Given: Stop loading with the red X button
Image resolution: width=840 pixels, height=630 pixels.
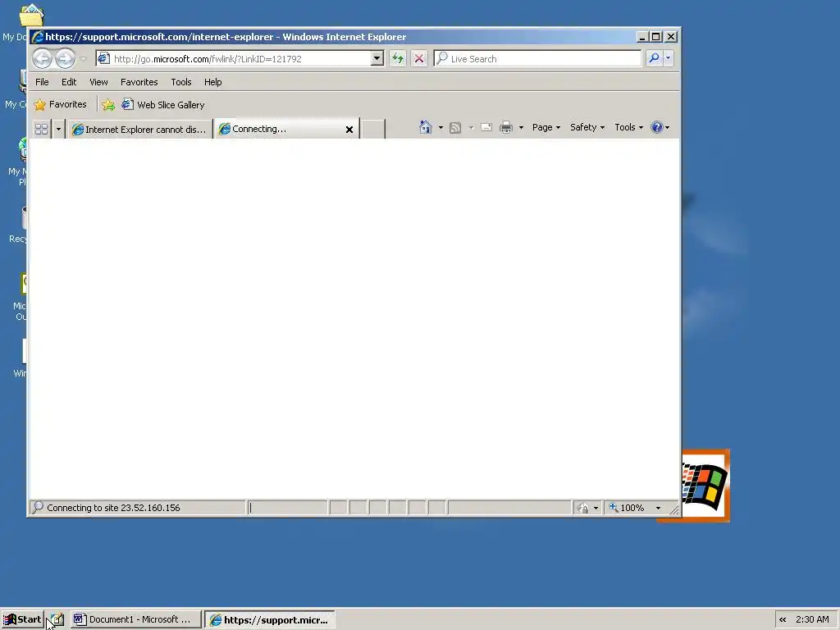Looking at the screenshot, I should point(419,58).
